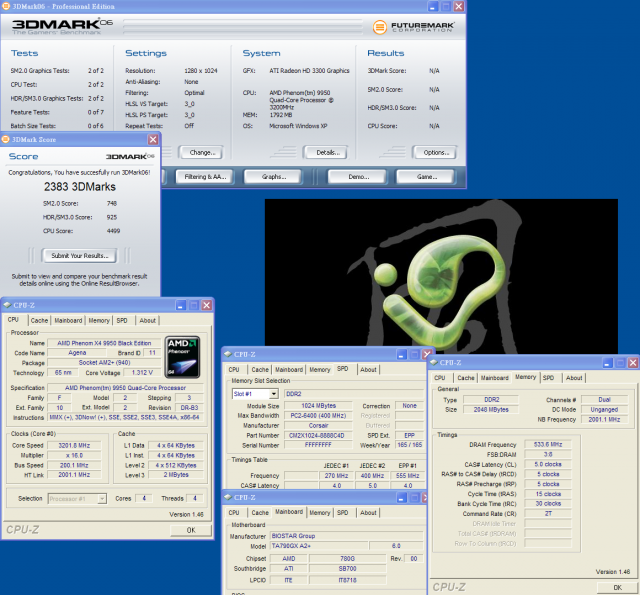Image resolution: width=640 pixels, height=595 pixels.
Task: Minimize the CPU-Z Mainboard window
Action: point(402,498)
